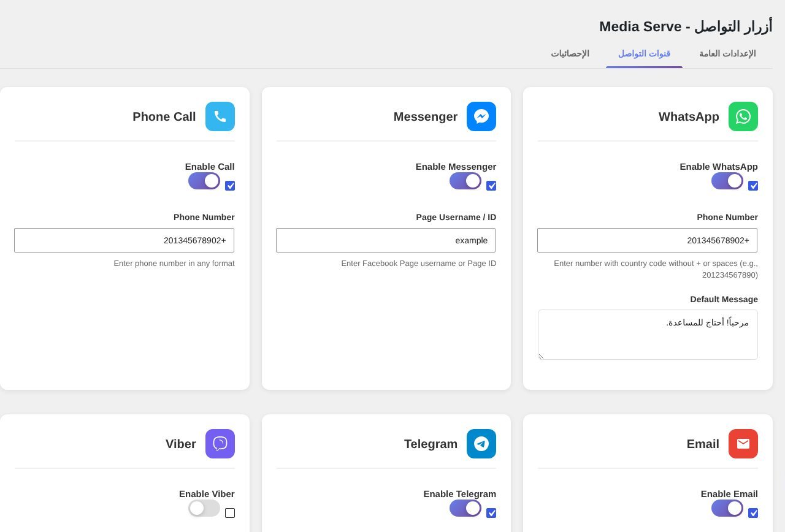Click the red Email envelope icon

click(x=743, y=444)
